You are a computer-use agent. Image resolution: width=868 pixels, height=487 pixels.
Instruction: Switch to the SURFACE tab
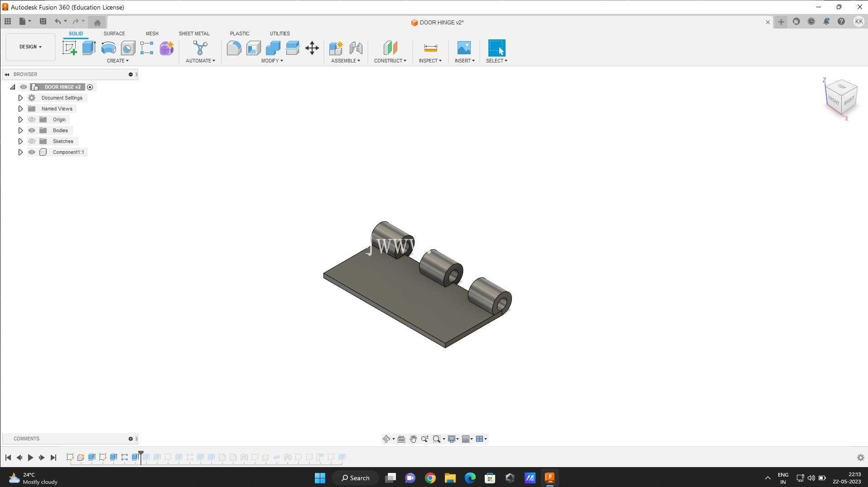tap(114, 33)
